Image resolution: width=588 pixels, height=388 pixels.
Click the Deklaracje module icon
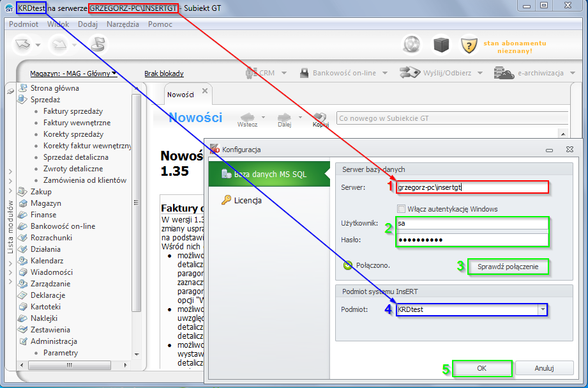pyautogui.click(x=22, y=295)
